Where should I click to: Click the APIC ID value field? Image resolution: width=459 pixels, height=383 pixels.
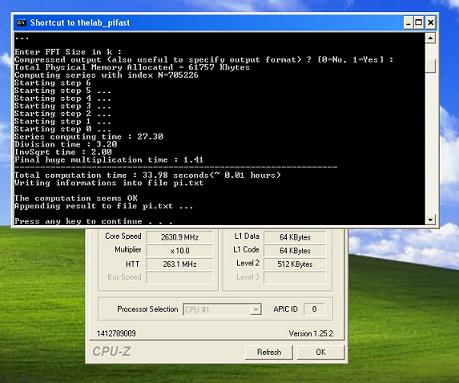point(314,309)
